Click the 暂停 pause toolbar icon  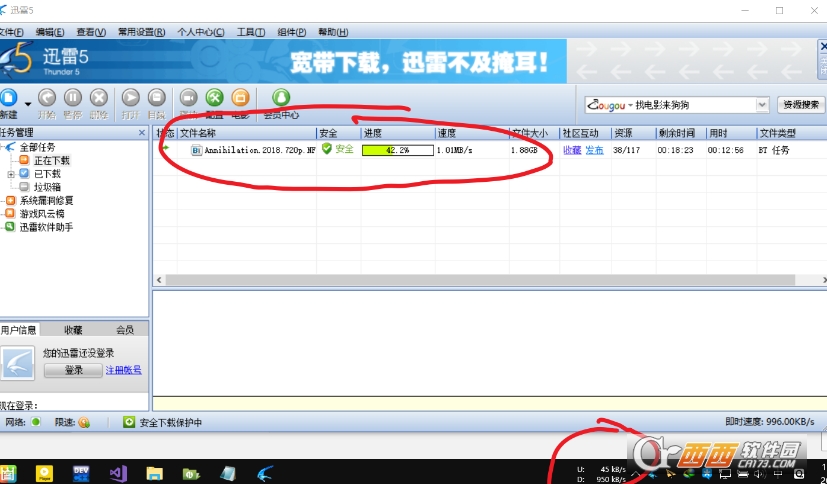point(73,99)
